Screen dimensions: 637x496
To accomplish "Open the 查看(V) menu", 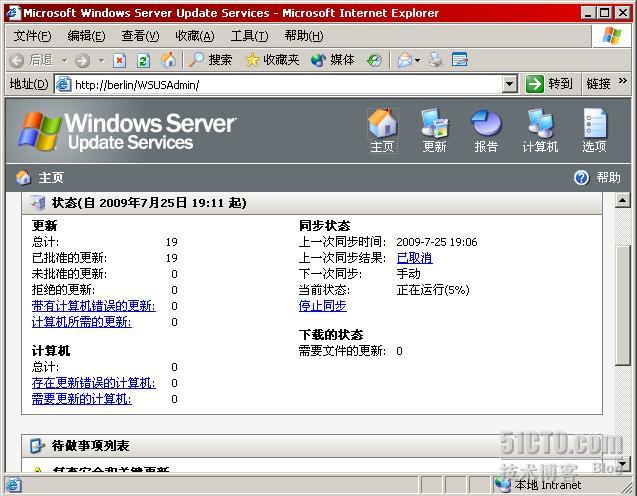I will tap(140, 36).
